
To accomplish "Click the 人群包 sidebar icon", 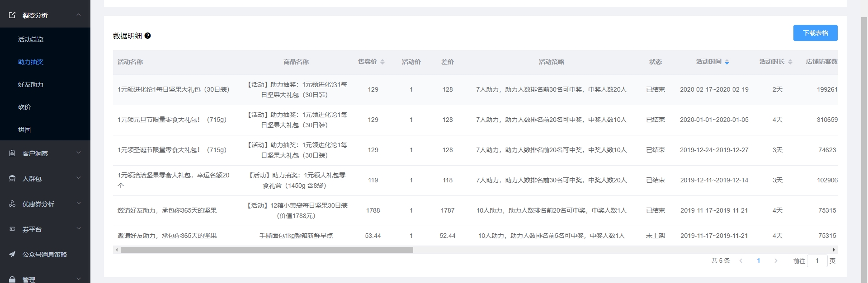I will [x=12, y=178].
